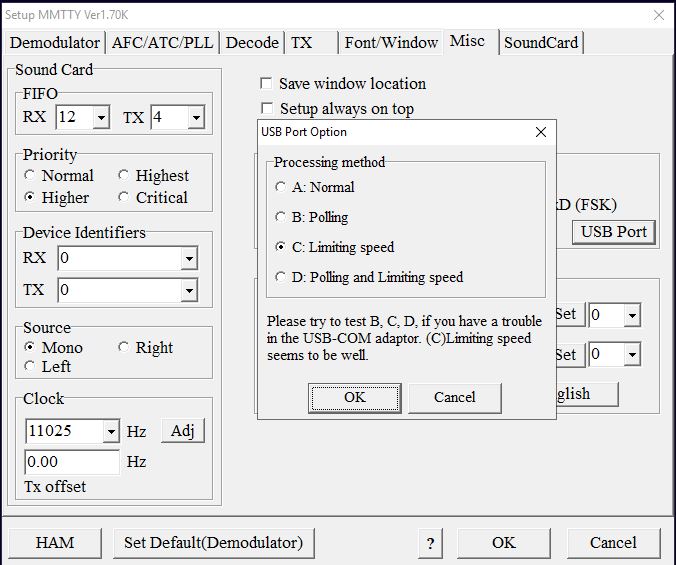Click OK in USB Port Option dialog
Image resolution: width=676 pixels, height=565 pixels.
355,398
